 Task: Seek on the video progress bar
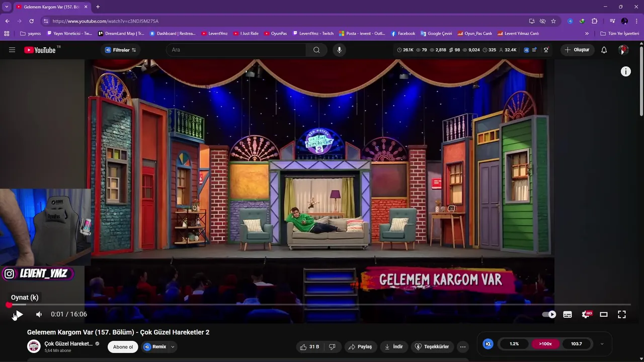tap(319, 305)
